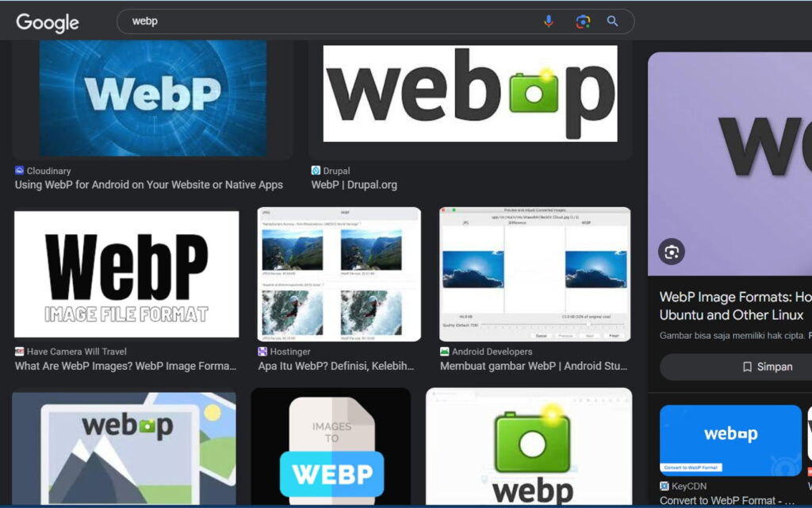Click the magnifying glass search button
The image size is (812, 508).
[612, 21]
